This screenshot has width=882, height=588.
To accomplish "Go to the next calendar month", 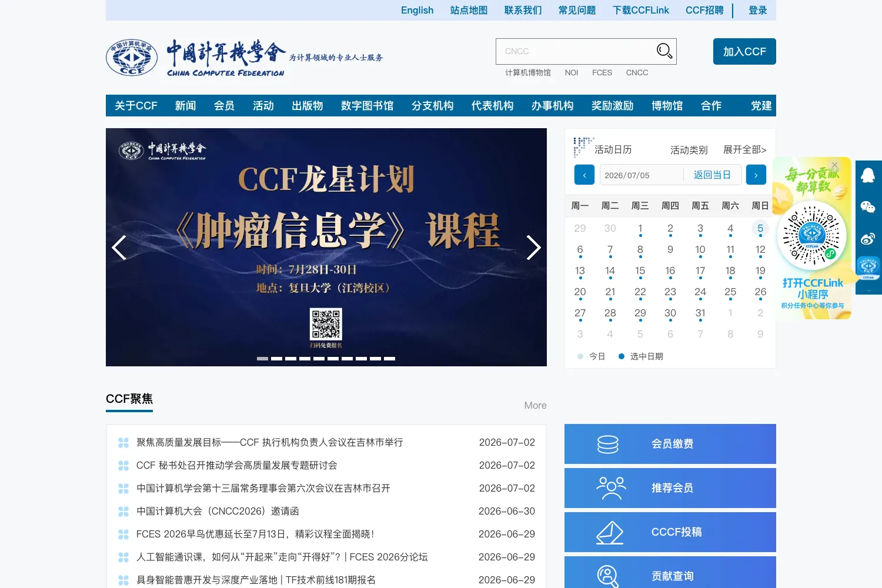I will coord(756,175).
